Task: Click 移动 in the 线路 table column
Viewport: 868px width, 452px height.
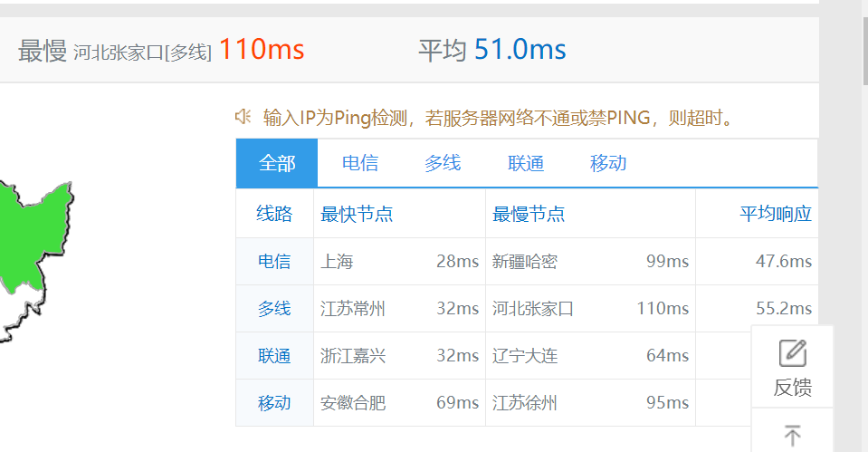Action: [274, 403]
